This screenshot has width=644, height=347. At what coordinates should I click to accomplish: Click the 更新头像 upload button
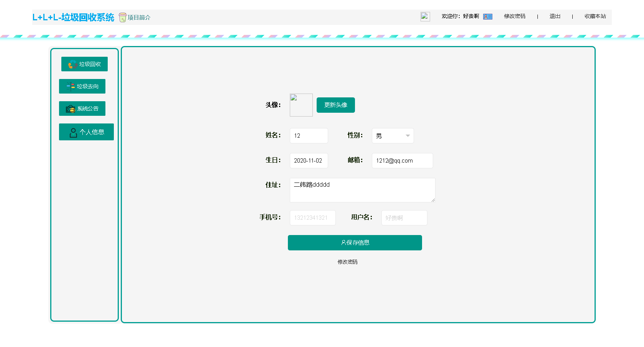(335, 105)
